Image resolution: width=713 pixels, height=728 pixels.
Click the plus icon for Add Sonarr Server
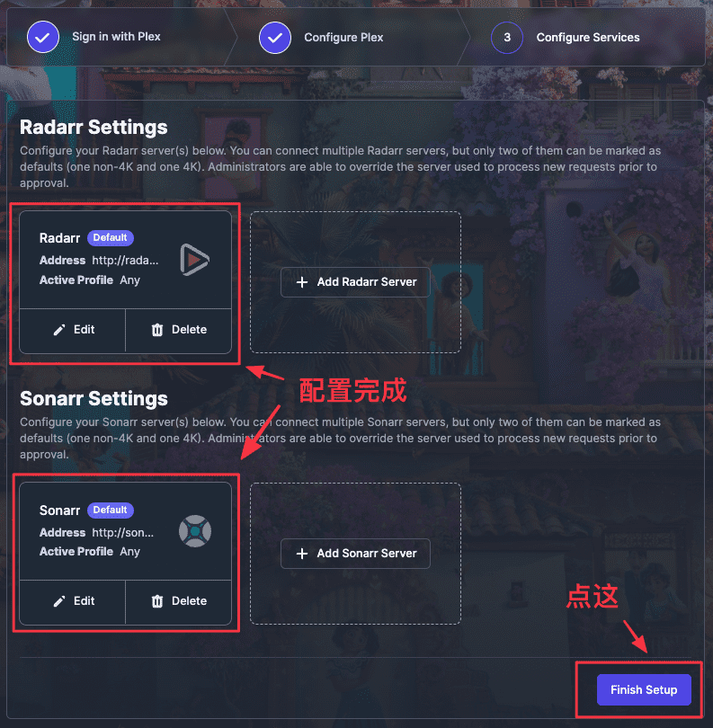(302, 554)
